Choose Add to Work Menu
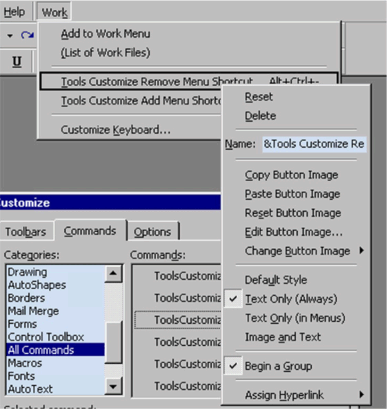This screenshot has width=387, height=409. 105,34
